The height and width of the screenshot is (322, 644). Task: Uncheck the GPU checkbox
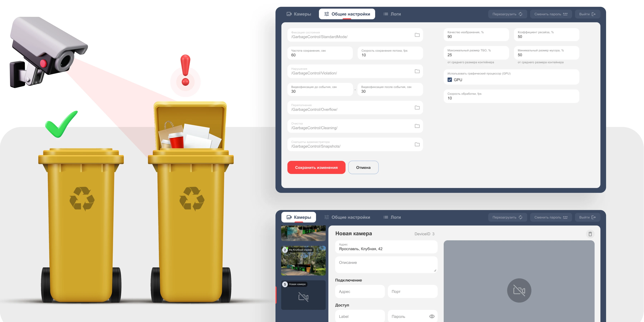pos(450,80)
